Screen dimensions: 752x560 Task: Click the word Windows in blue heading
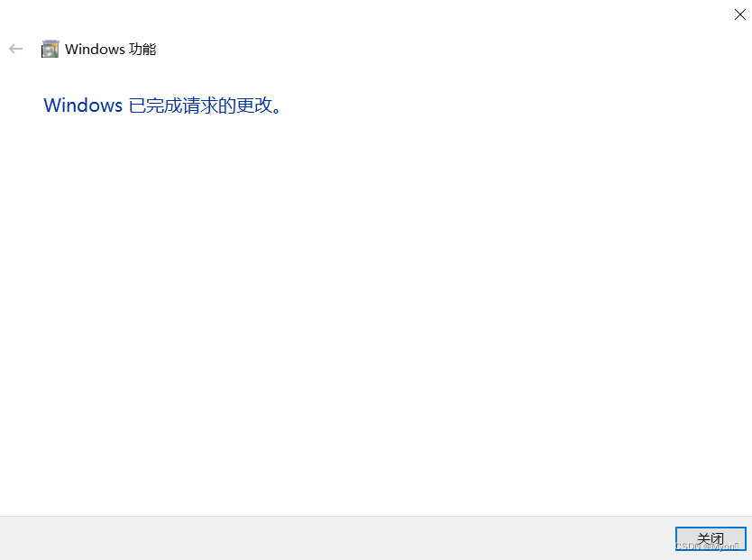(x=83, y=105)
